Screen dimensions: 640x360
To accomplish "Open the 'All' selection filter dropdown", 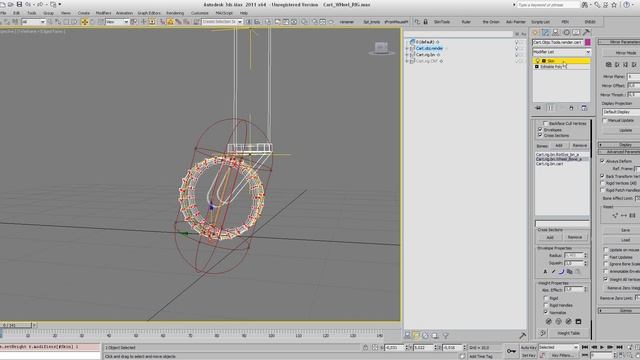I will pos(33,22).
